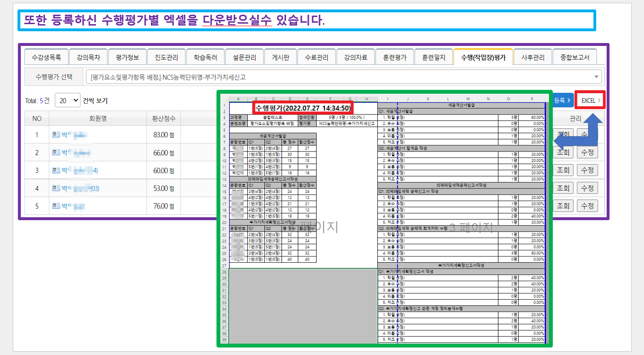Open the 사후관리 tab
Image resolution: width=644 pixels, height=355 pixels.
[533, 58]
